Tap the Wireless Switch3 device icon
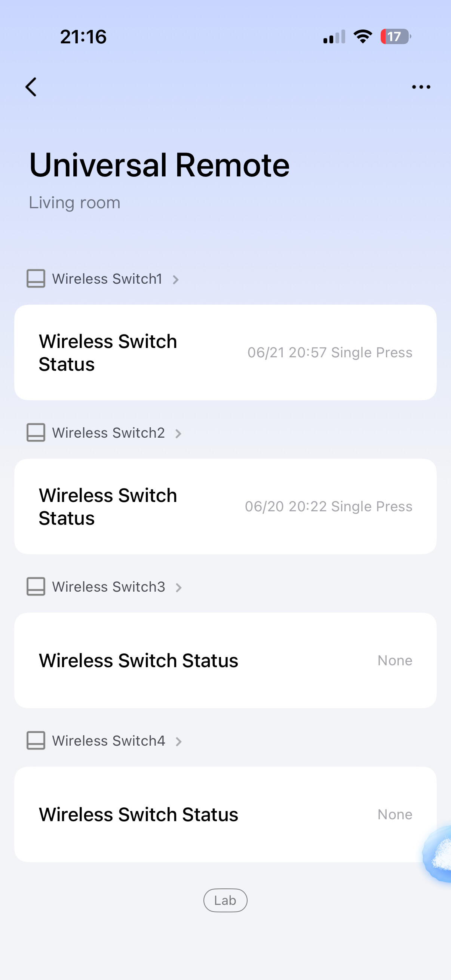This screenshot has height=980, width=451. [x=36, y=587]
